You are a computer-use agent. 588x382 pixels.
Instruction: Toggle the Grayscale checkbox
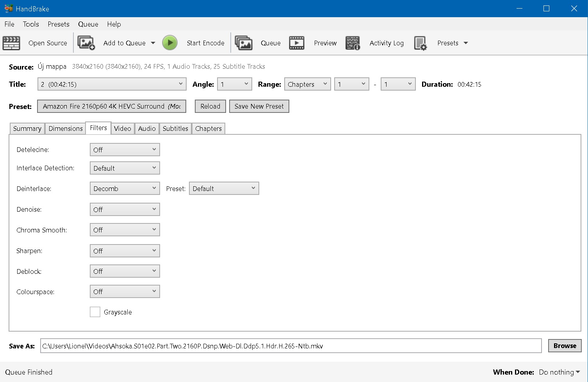click(x=95, y=312)
